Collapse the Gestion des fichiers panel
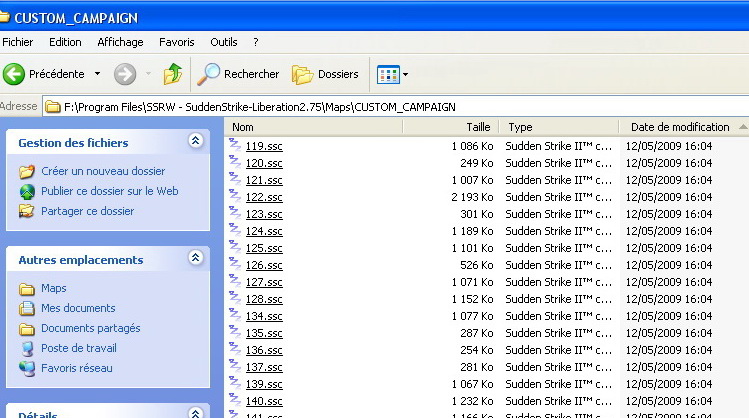 tap(195, 141)
